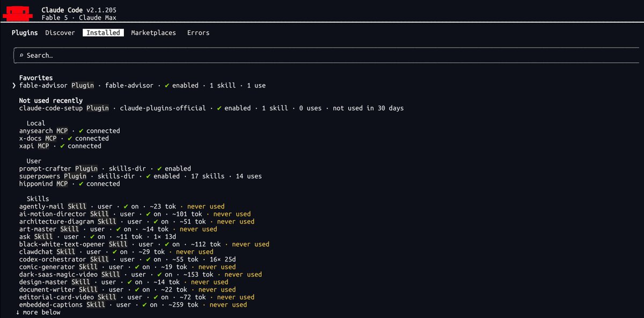Toggle the agently-mail skill on checkmark
Image resolution: width=644 pixels, height=318 pixels.
[x=126, y=206]
